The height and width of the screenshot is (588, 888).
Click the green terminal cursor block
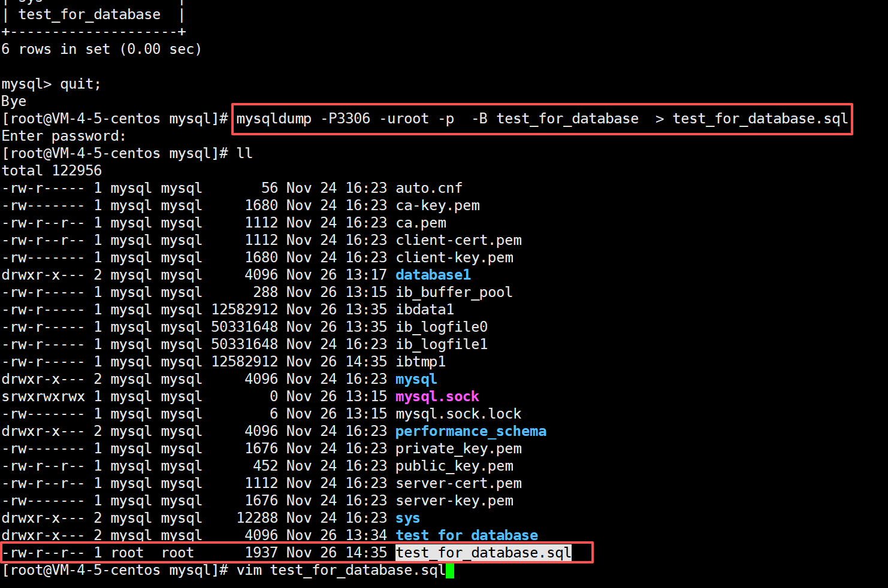[450, 571]
